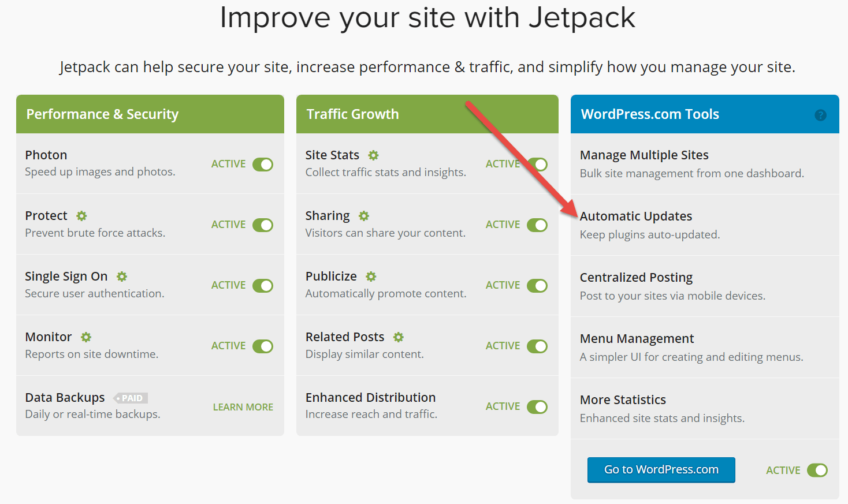848x504 pixels.
Task: Turn off Monitor toggle
Action: pos(263,346)
